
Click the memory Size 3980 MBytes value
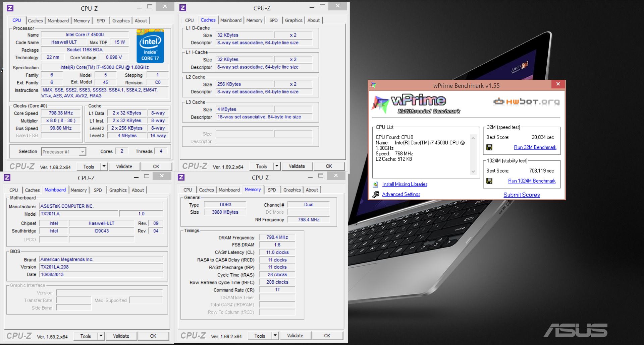225,212
